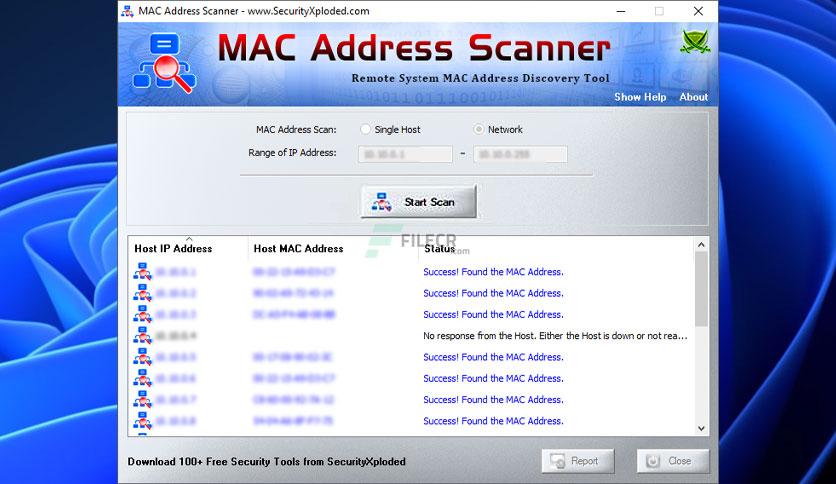Viewport: 836px width, 484px height.
Task: Click the host icon in the seventh result row
Action: pos(142,400)
